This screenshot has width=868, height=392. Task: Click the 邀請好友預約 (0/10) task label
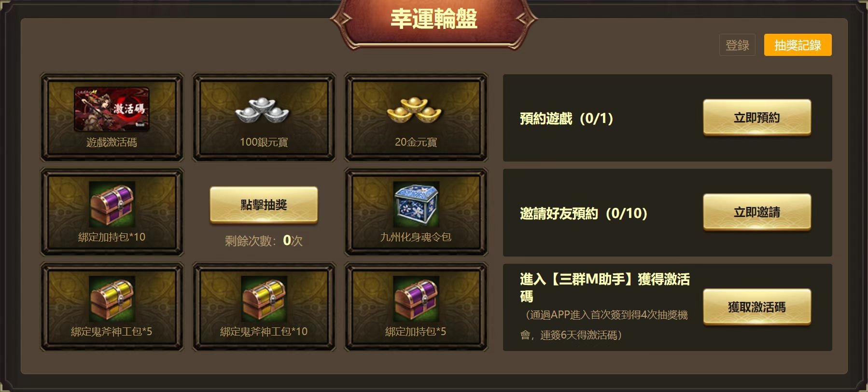coord(584,213)
